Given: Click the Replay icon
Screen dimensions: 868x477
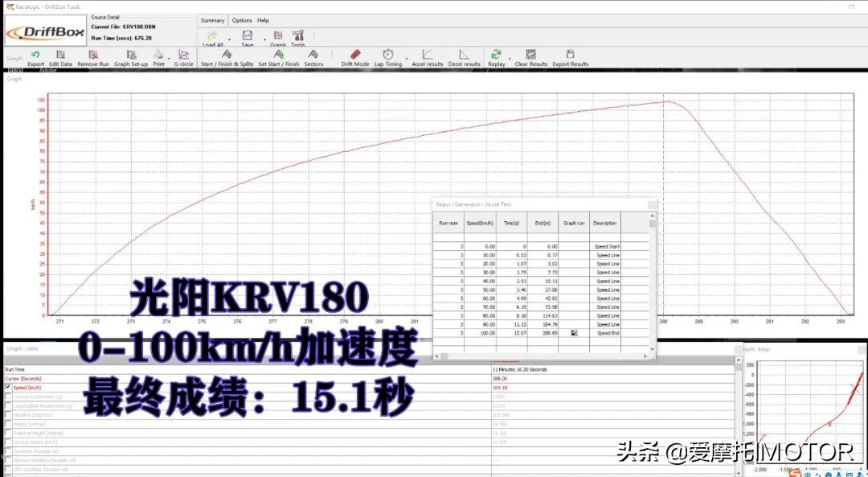Looking at the screenshot, I should coord(496,58).
